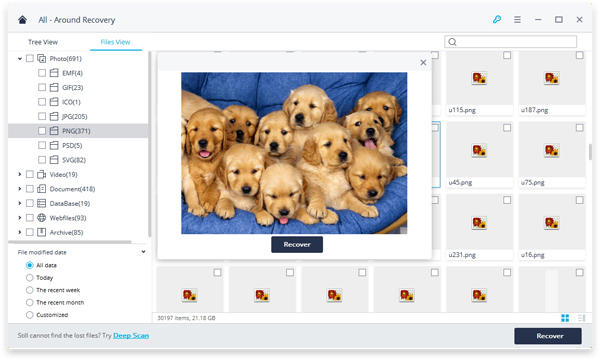Collapse the File modified date section
Image resolution: width=600 pixels, height=360 pixels.
[143, 252]
